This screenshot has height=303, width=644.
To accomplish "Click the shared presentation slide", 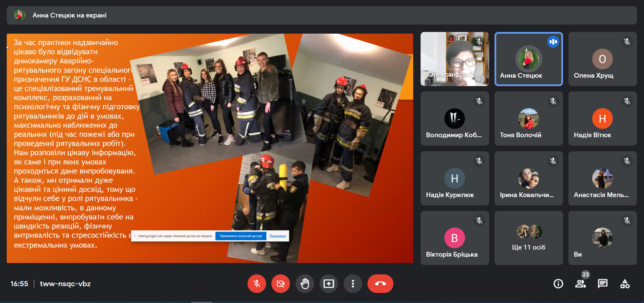I will point(210,148).
